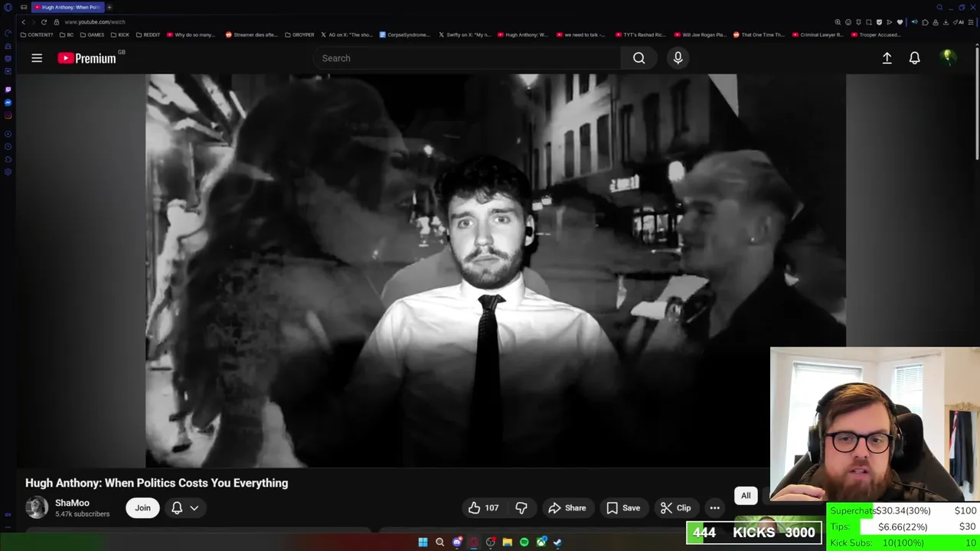
Task: Toggle the browser toolbar heart favorites icon
Action: coord(900,22)
